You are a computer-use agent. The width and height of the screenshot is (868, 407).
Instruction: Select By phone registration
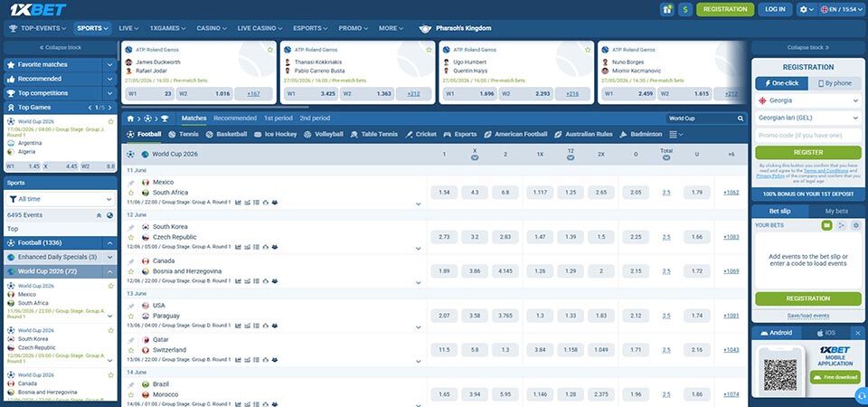pyautogui.click(x=835, y=83)
